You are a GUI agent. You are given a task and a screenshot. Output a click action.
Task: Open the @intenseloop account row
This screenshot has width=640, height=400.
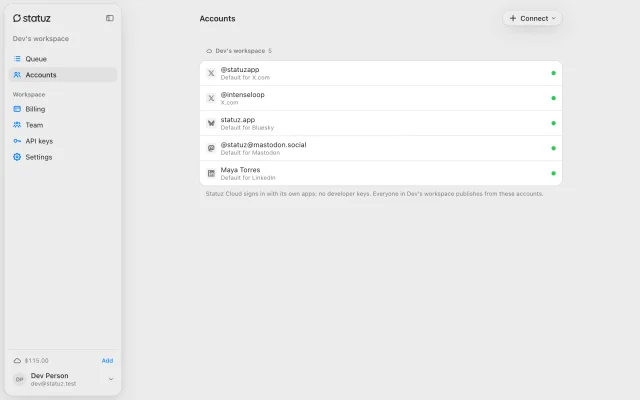pos(381,98)
